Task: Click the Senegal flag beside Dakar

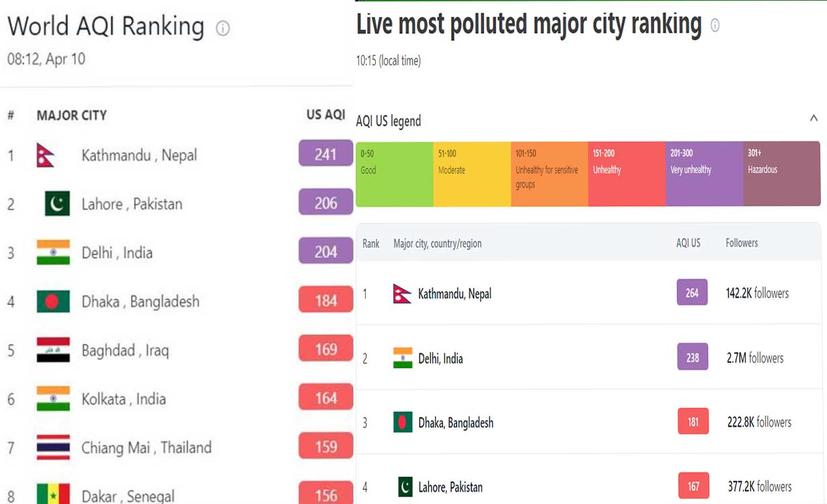Action: coord(53,495)
